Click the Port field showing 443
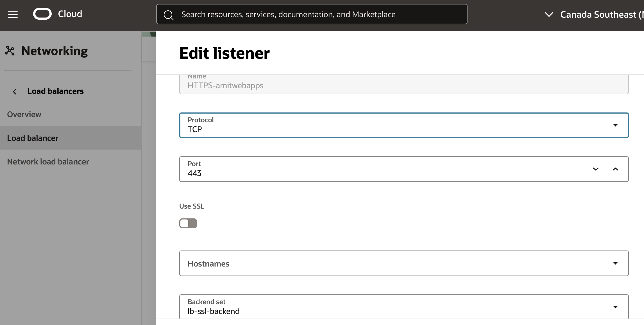This screenshot has height=325, width=644. pyautogui.click(x=337, y=169)
